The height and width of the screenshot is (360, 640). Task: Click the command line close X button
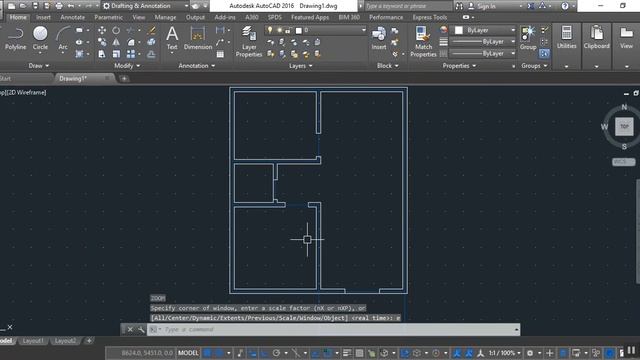130,329
